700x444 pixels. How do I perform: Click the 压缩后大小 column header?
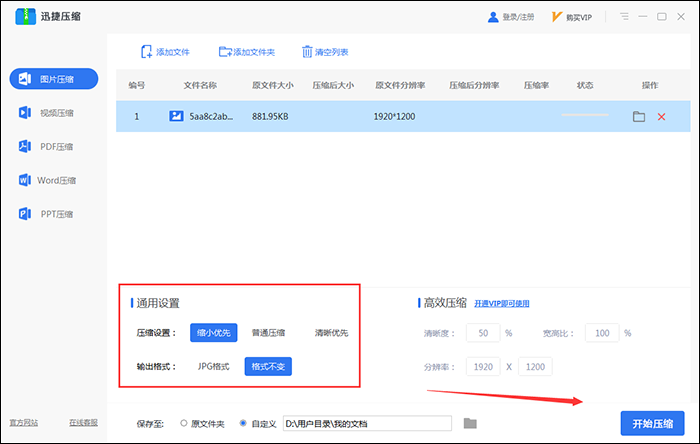click(333, 85)
